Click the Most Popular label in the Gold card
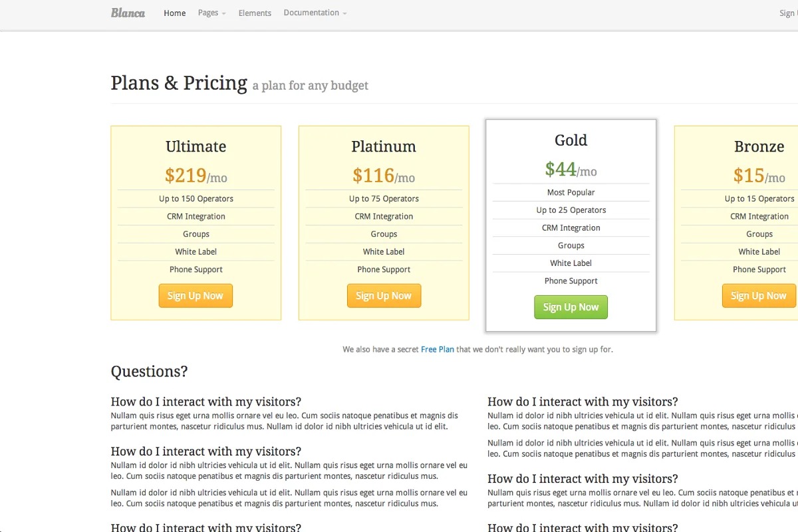The width and height of the screenshot is (798, 532). tap(571, 192)
